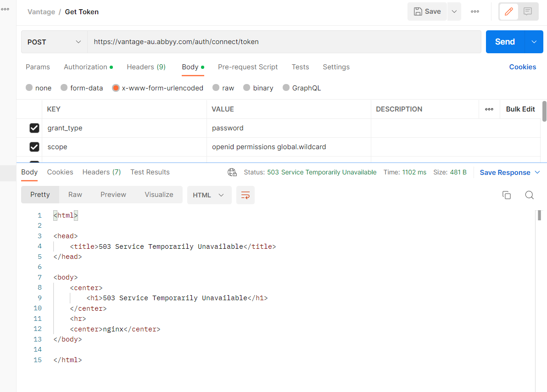
Task: Click the response body vertical scrollbar
Action: (539, 215)
